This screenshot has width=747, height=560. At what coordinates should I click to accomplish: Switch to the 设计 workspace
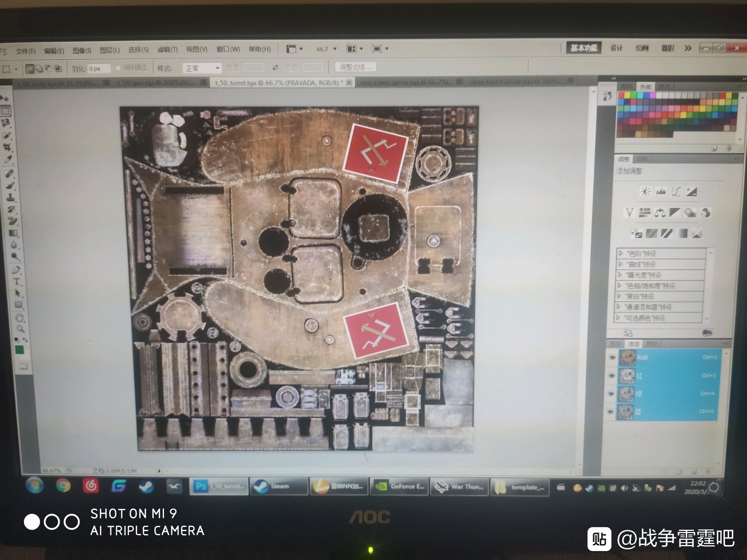click(x=616, y=48)
